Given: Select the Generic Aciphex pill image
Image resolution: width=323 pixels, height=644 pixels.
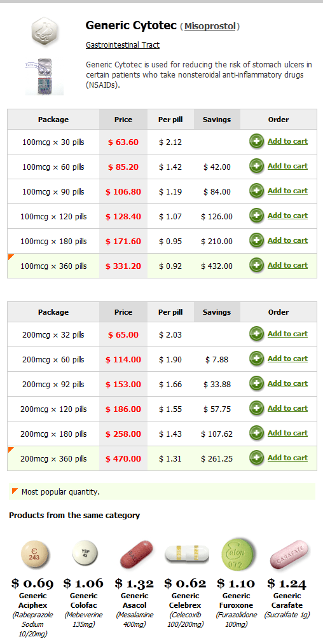Looking at the screenshot, I should pyautogui.click(x=35, y=555).
